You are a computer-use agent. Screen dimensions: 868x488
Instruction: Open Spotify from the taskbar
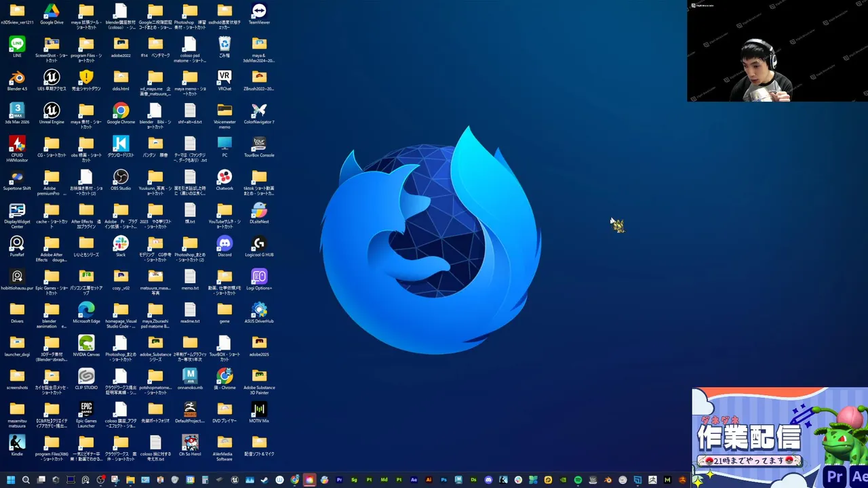click(578, 480)
